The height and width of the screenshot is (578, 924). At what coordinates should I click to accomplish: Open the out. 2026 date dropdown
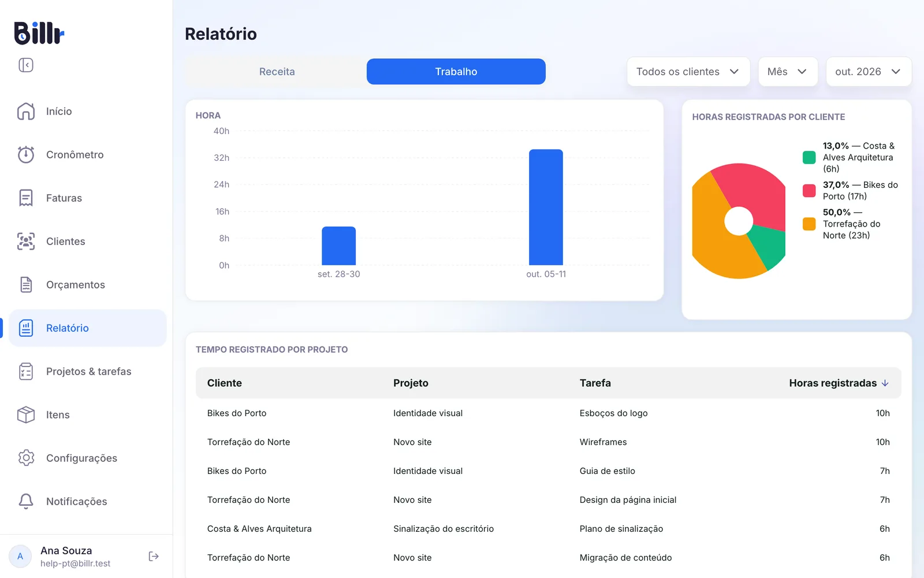point(869,72)
